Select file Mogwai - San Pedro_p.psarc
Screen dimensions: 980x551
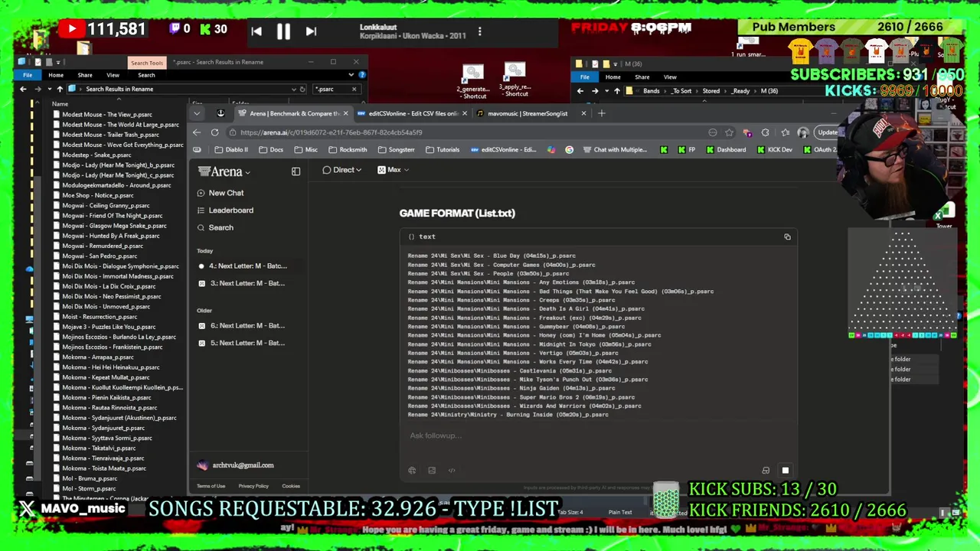click(x=100, y=256)
